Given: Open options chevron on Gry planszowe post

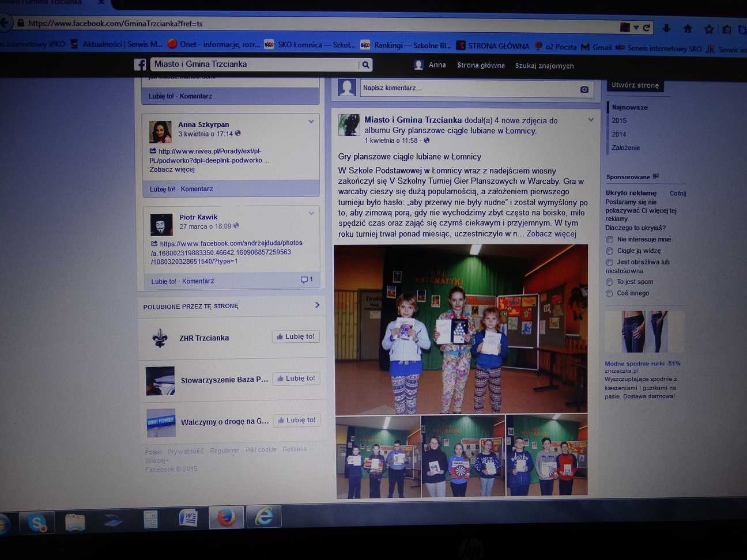Looking at the screenshot, I should coord(591,120).
